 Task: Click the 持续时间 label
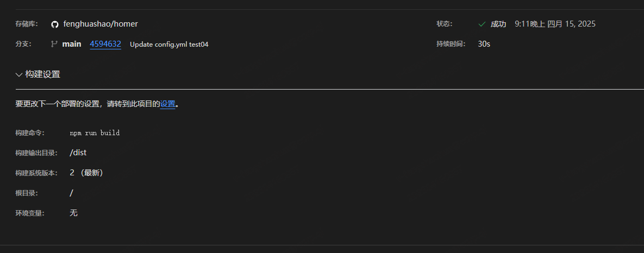pos(451,44)
